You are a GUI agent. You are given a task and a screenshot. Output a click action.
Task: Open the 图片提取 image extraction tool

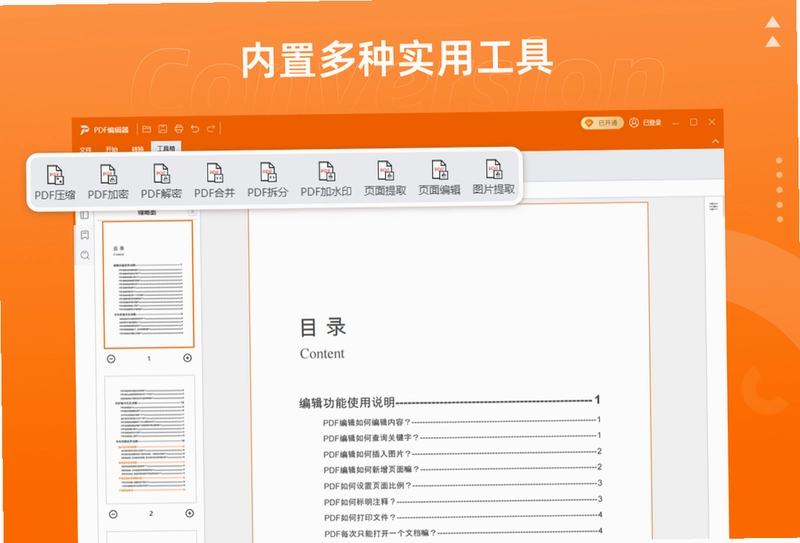click(x=493, y=179)
